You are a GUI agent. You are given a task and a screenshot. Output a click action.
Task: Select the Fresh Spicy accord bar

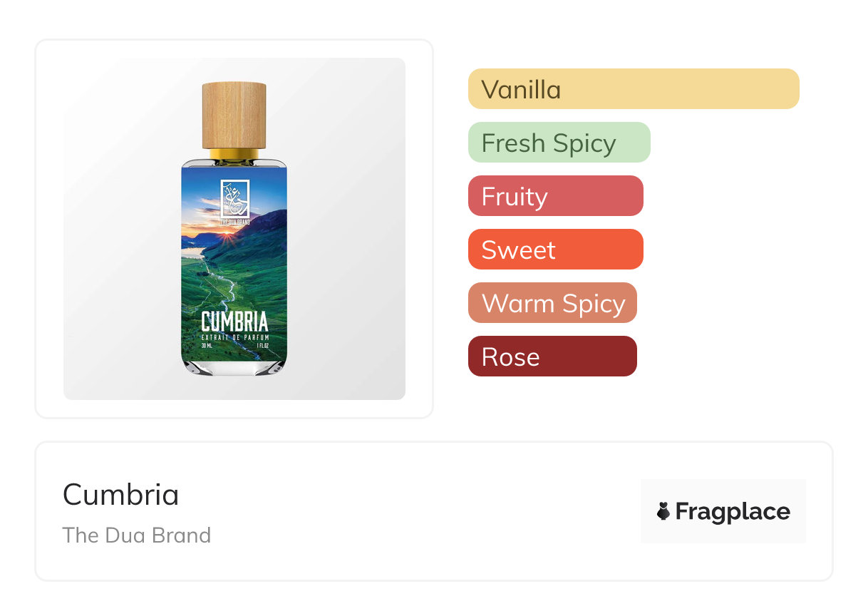click(559, 143)
